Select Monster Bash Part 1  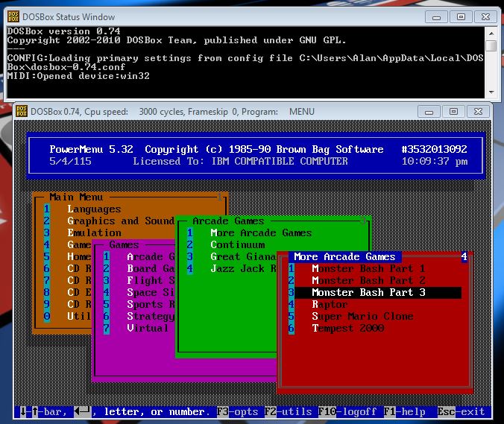coord(368,268)
